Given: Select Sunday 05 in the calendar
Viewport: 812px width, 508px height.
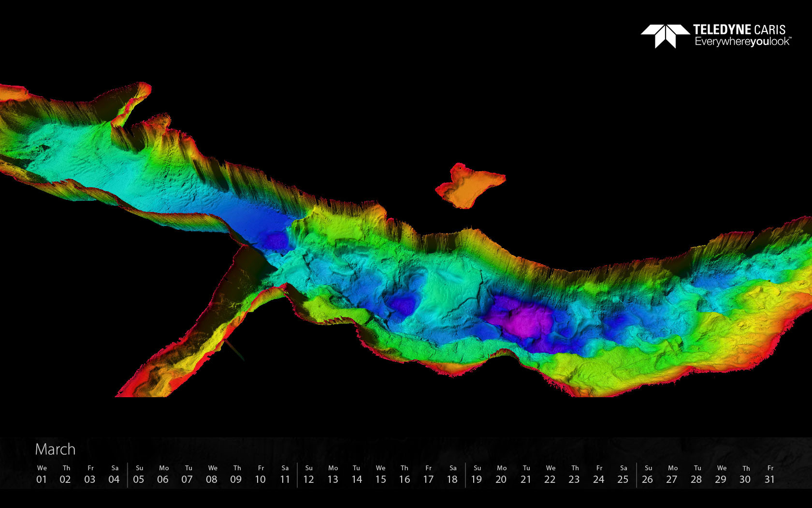Looking at the screenshot, I should coord(139,475).
